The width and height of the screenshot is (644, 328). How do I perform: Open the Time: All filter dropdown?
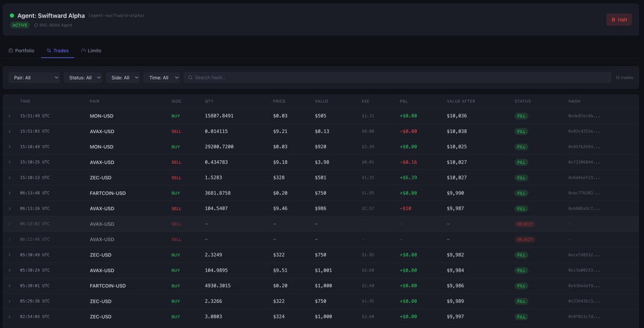(x=162, y=77)
